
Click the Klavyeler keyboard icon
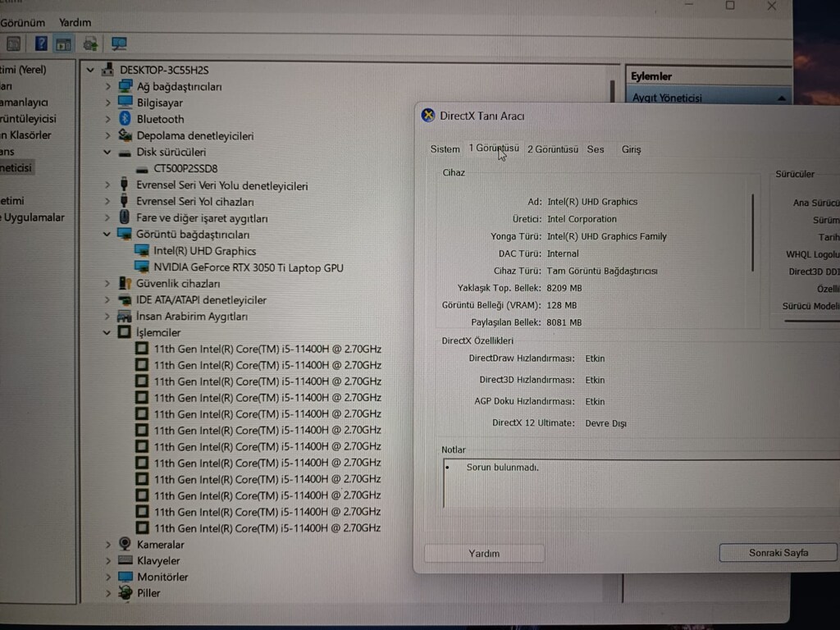pyautogui.click(x=126, y=560)
